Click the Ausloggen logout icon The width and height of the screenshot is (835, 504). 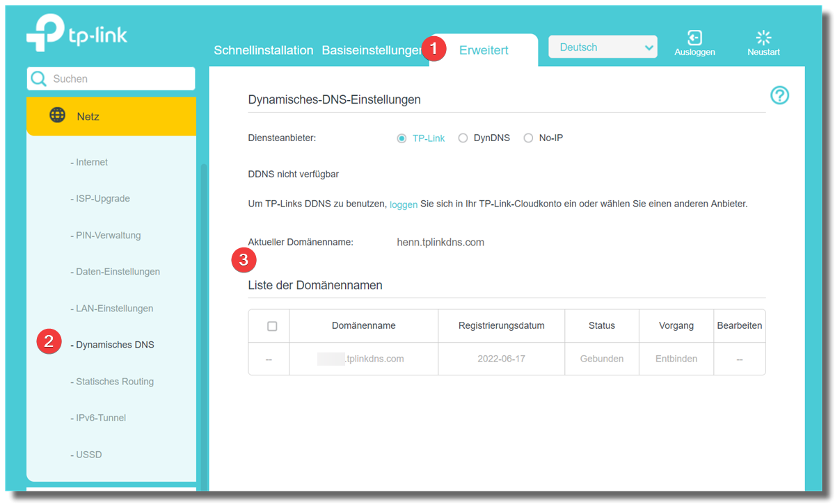[694, 38]
